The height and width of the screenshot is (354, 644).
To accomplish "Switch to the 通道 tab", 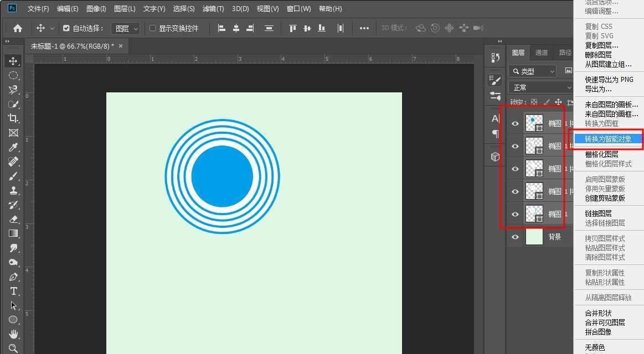I will [x=541, y=53].
